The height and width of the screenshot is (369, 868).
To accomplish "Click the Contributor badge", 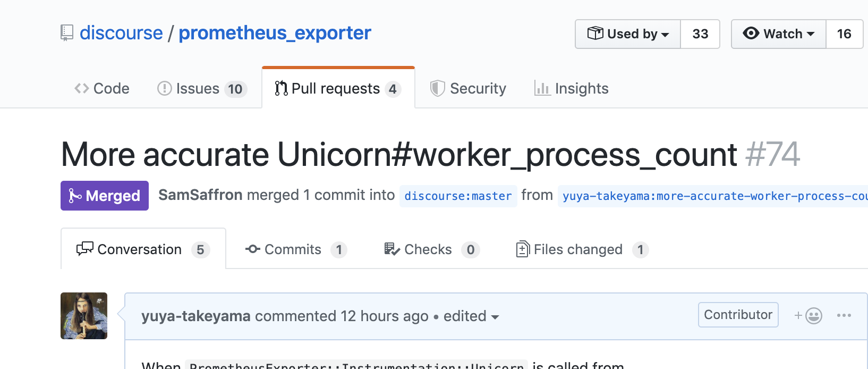I will [x=738, y=315].
